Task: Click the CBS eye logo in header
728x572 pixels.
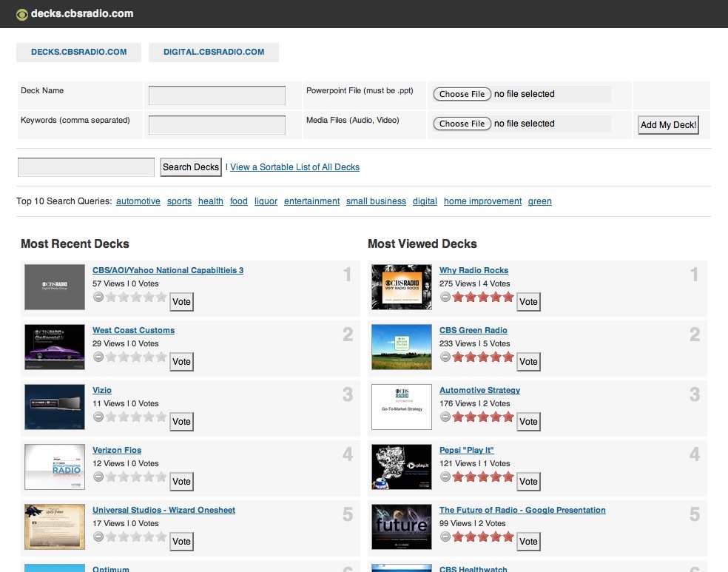Action: [22, 14]
